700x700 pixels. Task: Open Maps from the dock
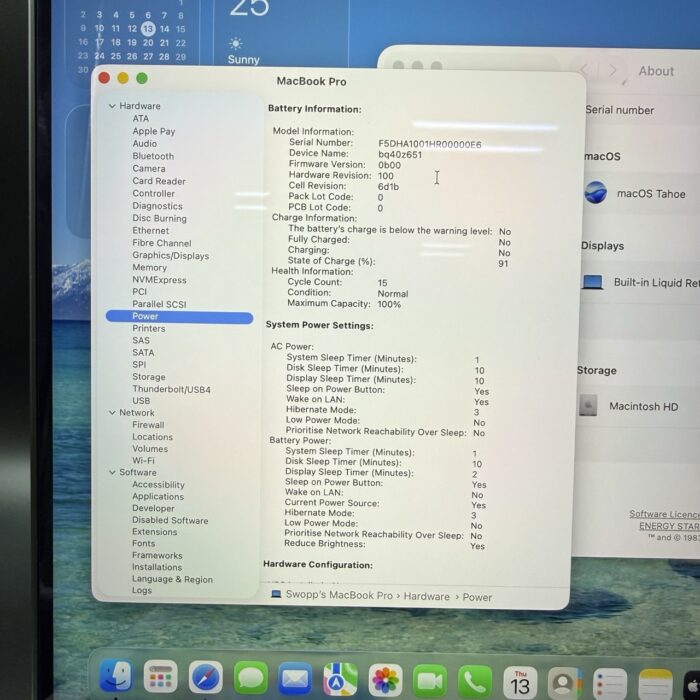pyautogui.click(x=340, y=679)
